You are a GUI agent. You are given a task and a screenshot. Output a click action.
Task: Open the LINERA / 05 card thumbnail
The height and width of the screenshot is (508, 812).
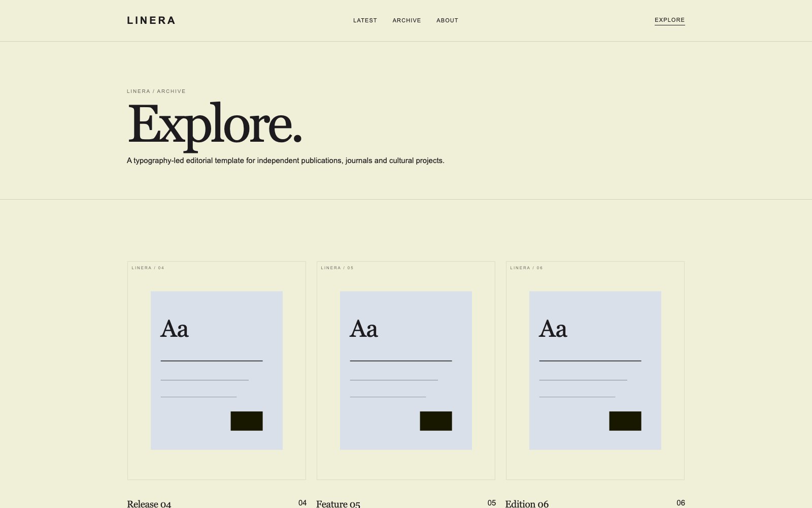click(406, 370)
